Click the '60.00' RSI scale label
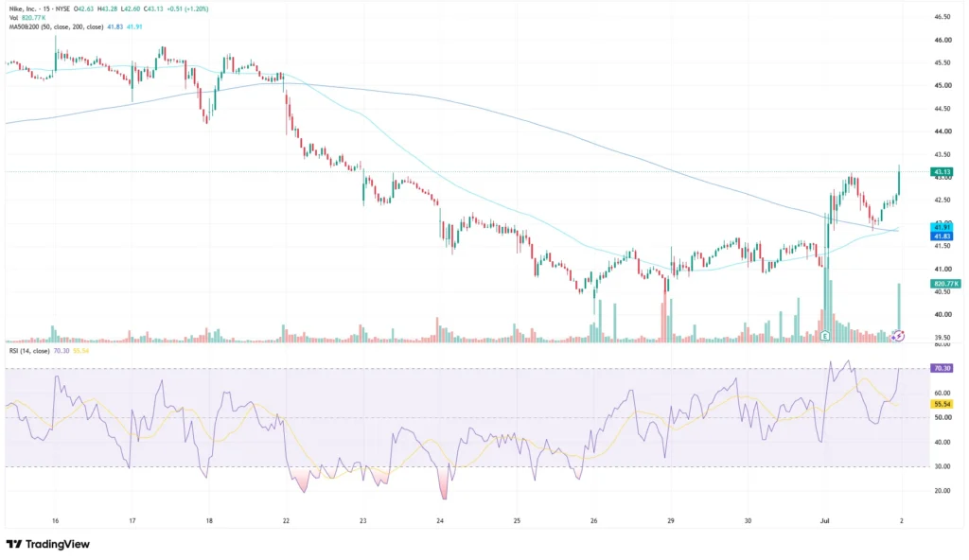Screen dimensions: 969x560 click(x=943, y=394)
